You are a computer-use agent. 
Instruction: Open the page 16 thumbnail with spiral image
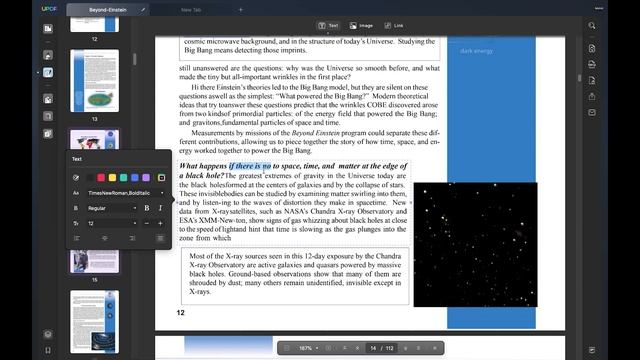(x=95, y=322)
